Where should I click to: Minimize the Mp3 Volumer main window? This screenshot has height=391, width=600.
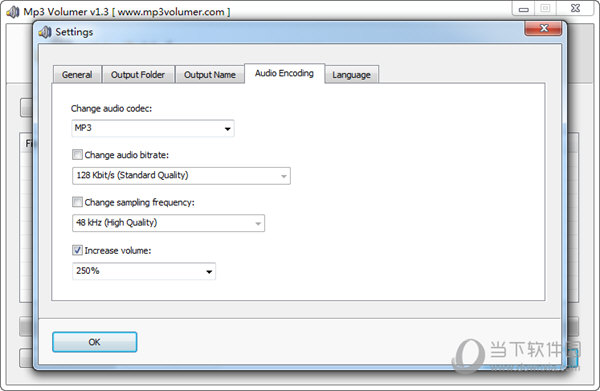(524, 8)
